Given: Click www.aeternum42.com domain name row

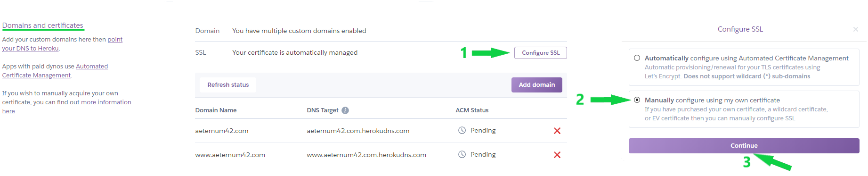Looking at the screenshot, I should click(x=381, y=155).
